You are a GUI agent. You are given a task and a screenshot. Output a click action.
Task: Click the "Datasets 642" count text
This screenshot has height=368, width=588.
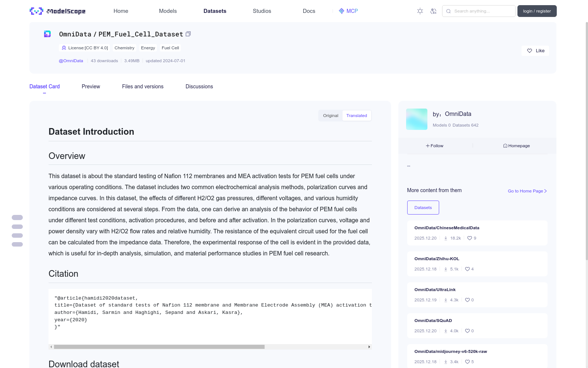pos(466,125)
